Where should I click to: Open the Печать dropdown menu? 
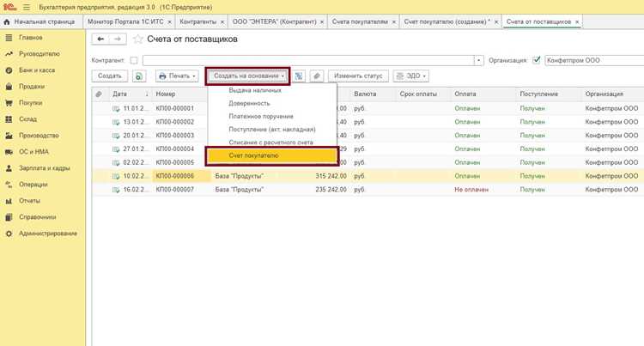[x=177, y=76]
